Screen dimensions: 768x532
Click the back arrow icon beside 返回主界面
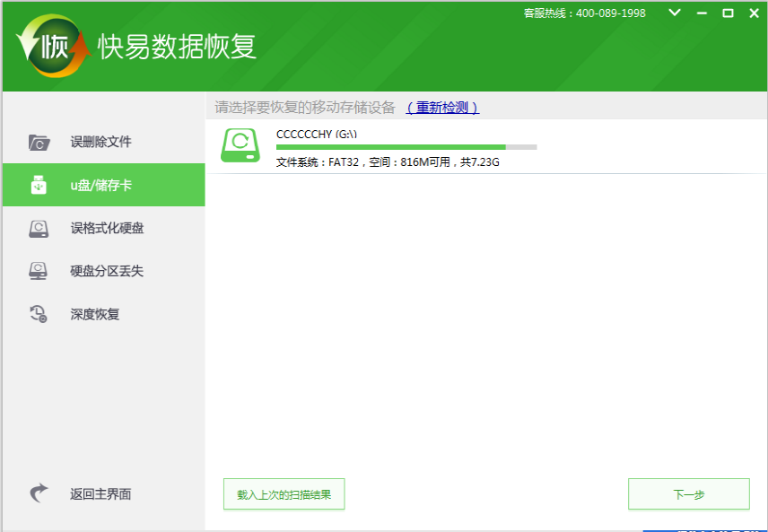(39, 493)
